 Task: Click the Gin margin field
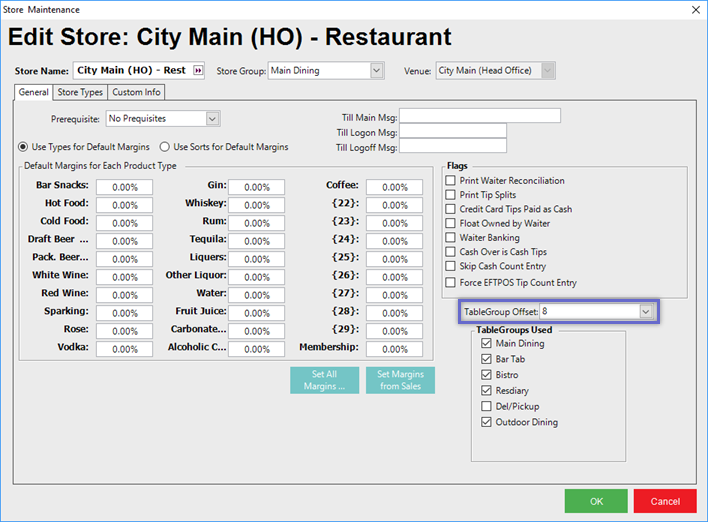click(256, 187)
